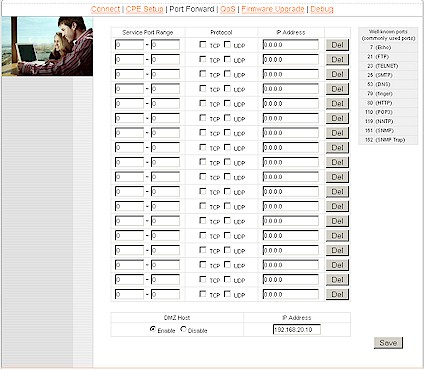425x370 pixels.
Task: Click '119 (NNTP)' in well-known ports
Action: pyautogui.click(x=379, y=121)
